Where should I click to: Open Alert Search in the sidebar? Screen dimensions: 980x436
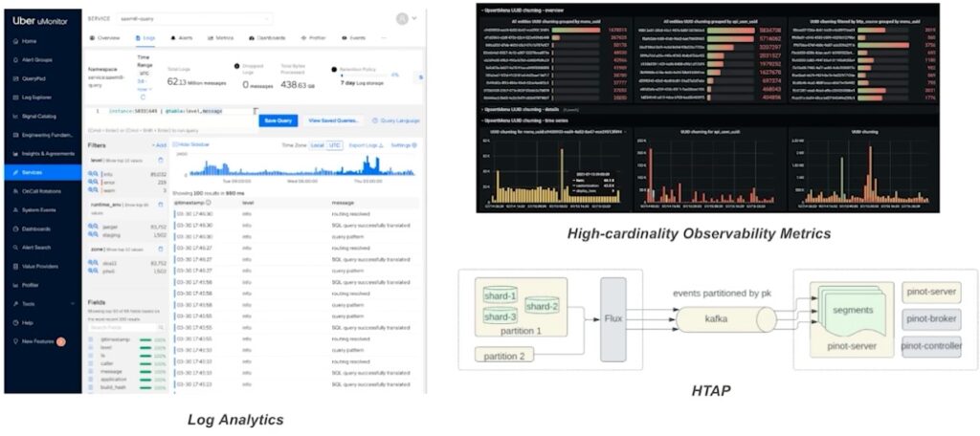point(34,247)
